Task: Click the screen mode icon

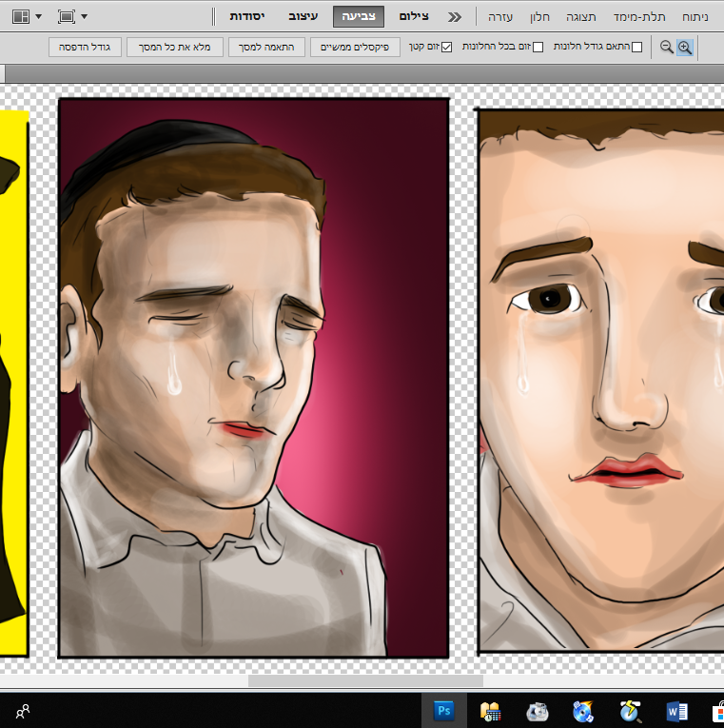Action: (66, 16)
